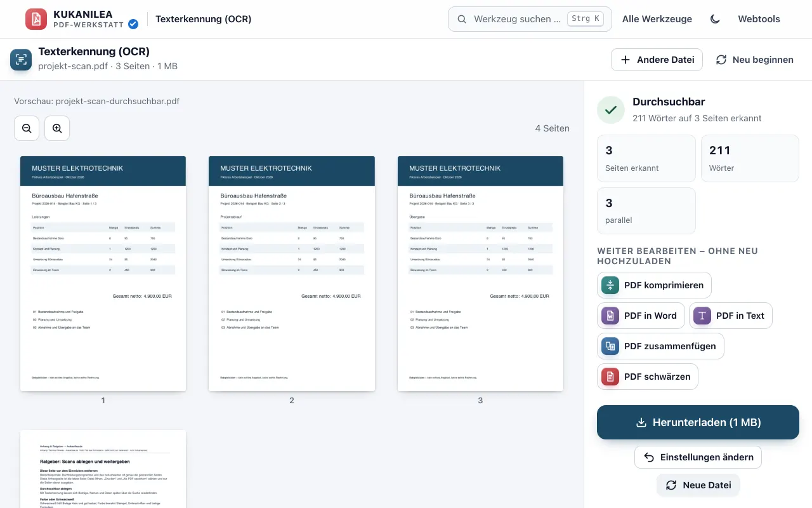The width and height of the screenshot is (812, 508).
Task: Choose Andere Datei button
Action: (x=657, y=60)
